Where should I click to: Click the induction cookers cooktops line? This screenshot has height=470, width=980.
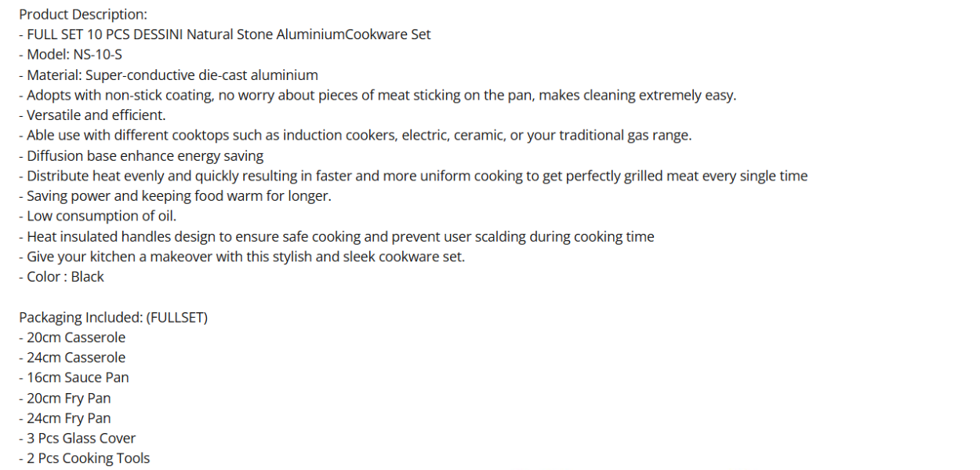pos(355,136)
